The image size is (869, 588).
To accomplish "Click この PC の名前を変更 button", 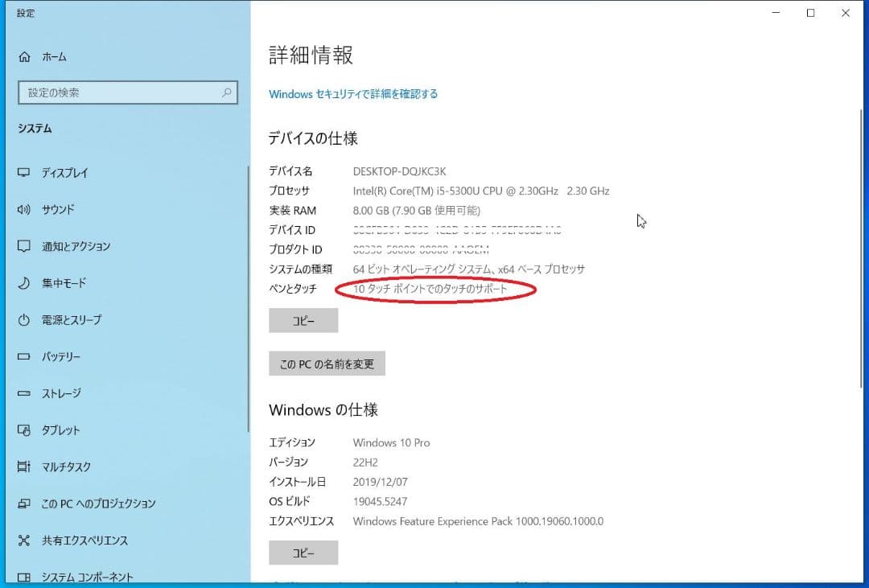I will [327, 363].
